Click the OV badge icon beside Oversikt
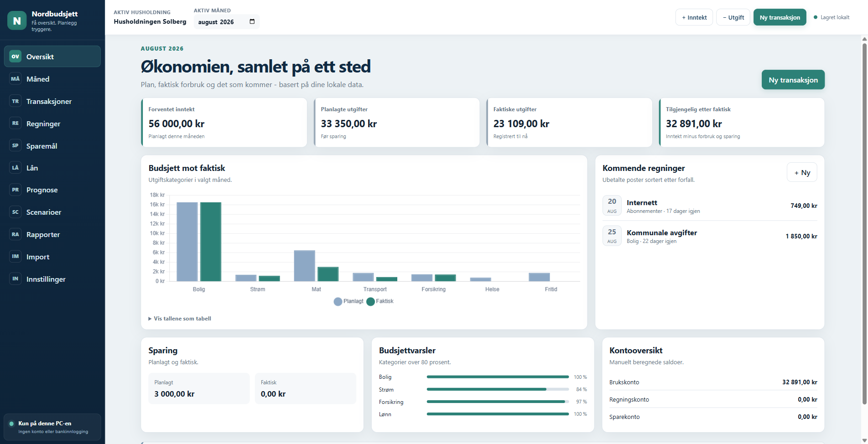 pyautogui.click(x=16, y=57)
